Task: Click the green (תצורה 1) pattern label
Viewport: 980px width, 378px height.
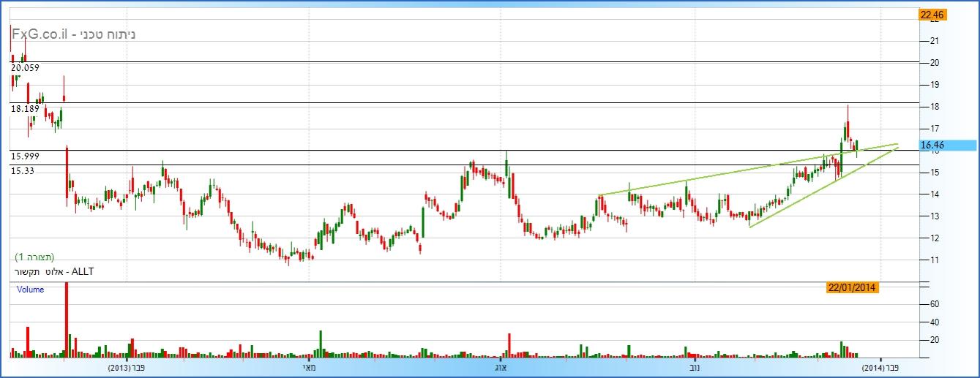Action: pos(35,257)
